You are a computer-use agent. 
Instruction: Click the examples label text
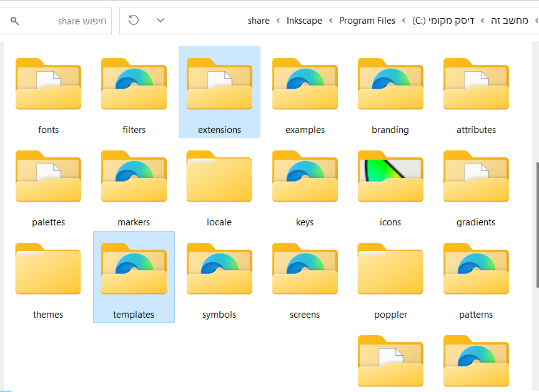(305, 130)
